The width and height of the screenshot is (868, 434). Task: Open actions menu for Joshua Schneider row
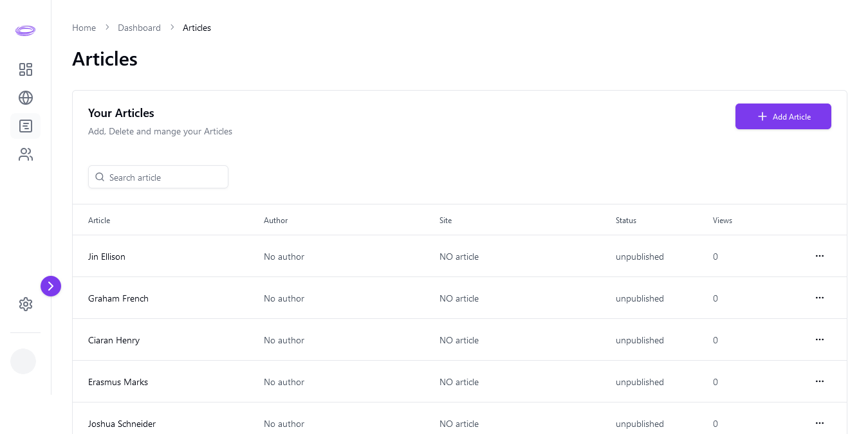click(819, 423)
